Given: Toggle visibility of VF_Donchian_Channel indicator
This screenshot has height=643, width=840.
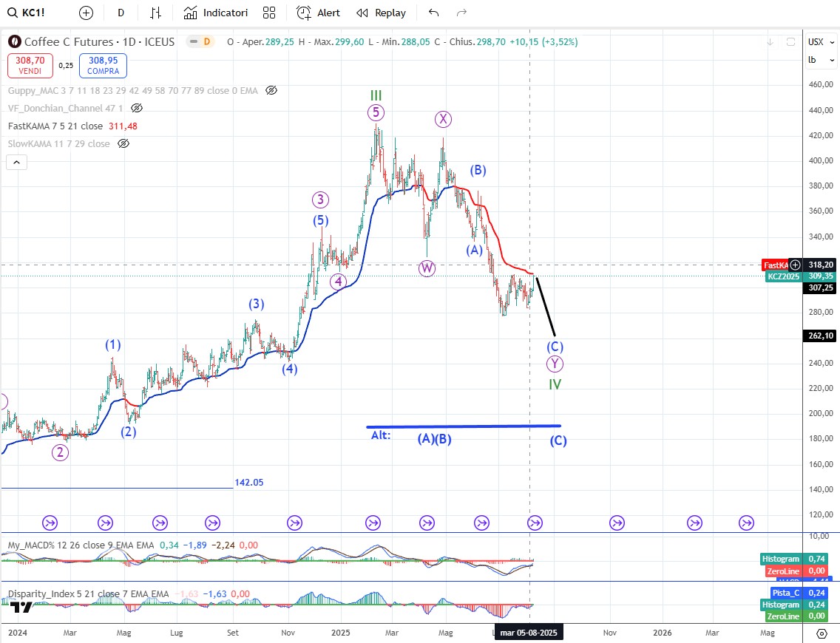Looking at the screenshot, I should point(138,108).
